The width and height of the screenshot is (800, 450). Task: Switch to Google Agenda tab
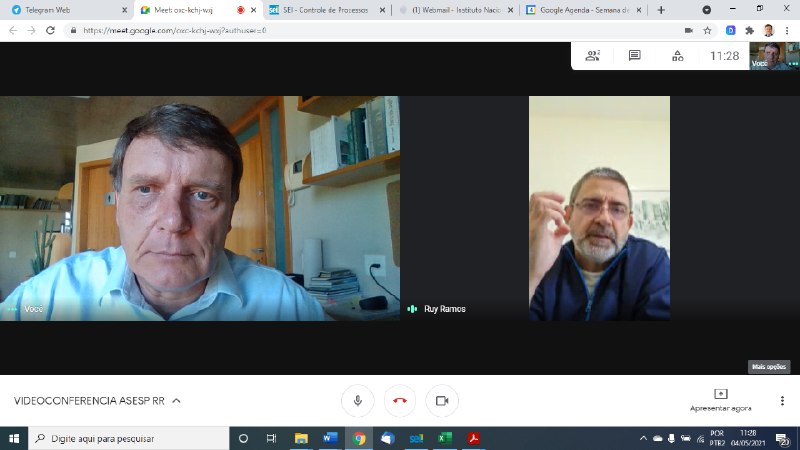click(584, 10)
